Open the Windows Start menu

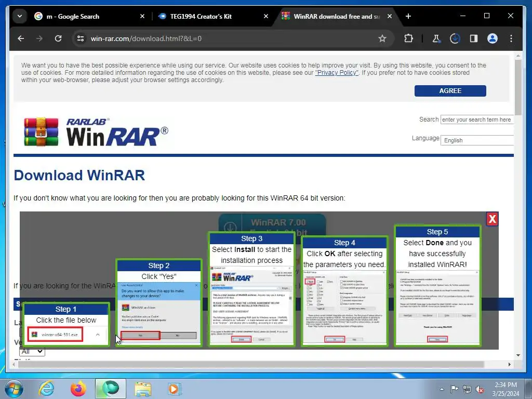tap(14, 389)
